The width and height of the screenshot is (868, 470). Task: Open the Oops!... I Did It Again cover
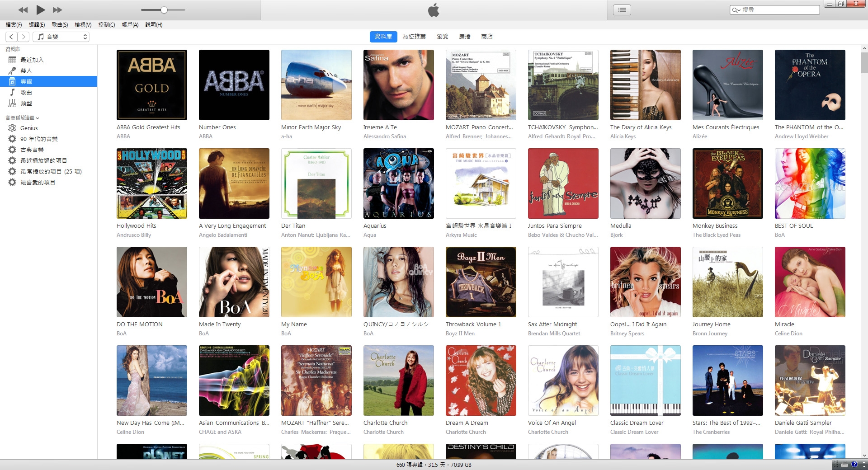click(x=646, y=282)
